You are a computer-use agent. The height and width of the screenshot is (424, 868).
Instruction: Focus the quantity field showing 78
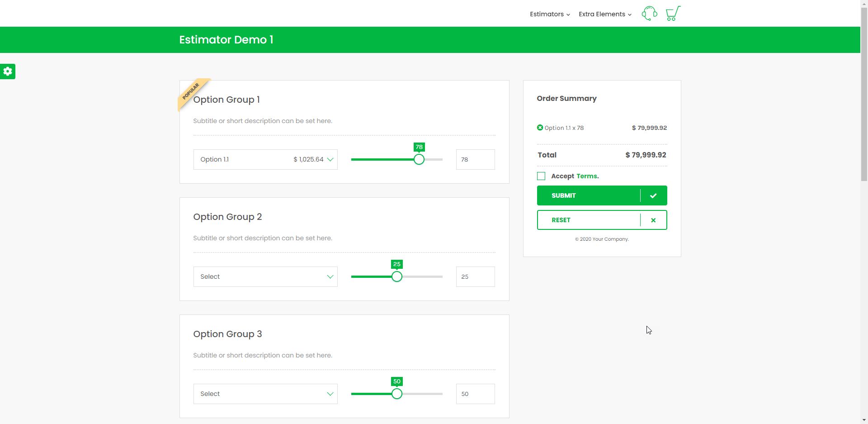coord(475,160)
